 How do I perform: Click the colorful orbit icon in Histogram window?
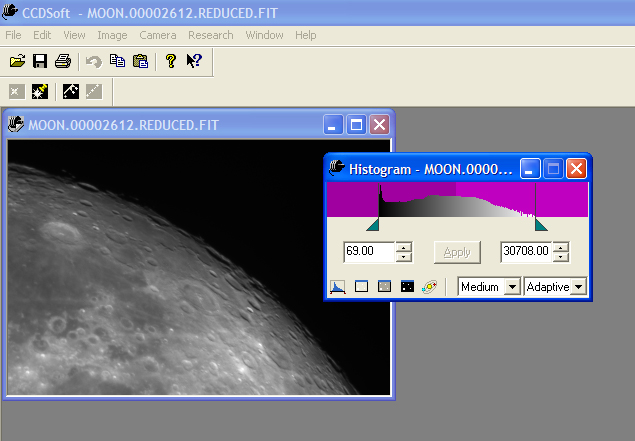(x=429, y=287)
